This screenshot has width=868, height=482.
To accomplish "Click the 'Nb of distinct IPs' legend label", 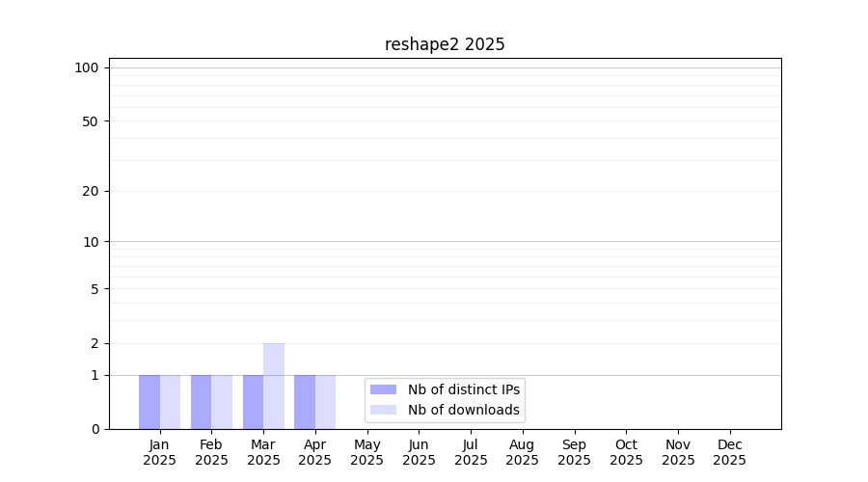I will pos(463,389).
